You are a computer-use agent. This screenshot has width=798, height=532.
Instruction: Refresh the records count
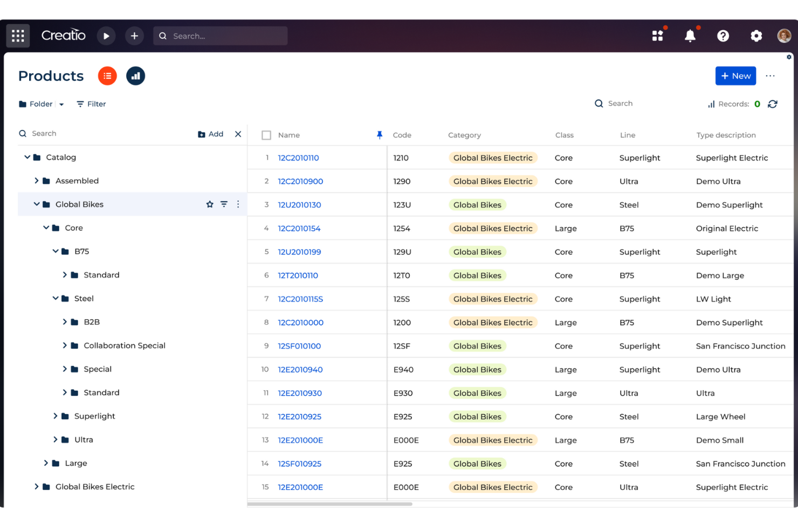pyautogui.click(x=773, y=103)
